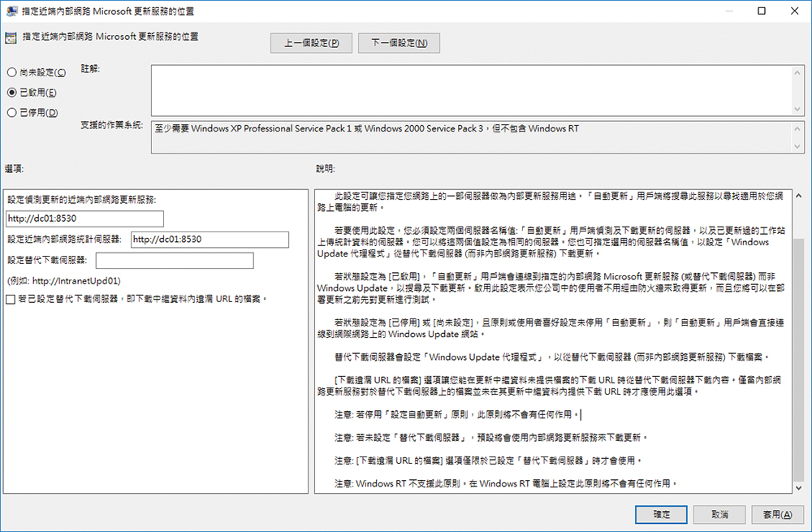Click the note starting 若停用「設定自動更新」原則
The height and width of the screenshot is (532, 812).
[x=456, y=414]
